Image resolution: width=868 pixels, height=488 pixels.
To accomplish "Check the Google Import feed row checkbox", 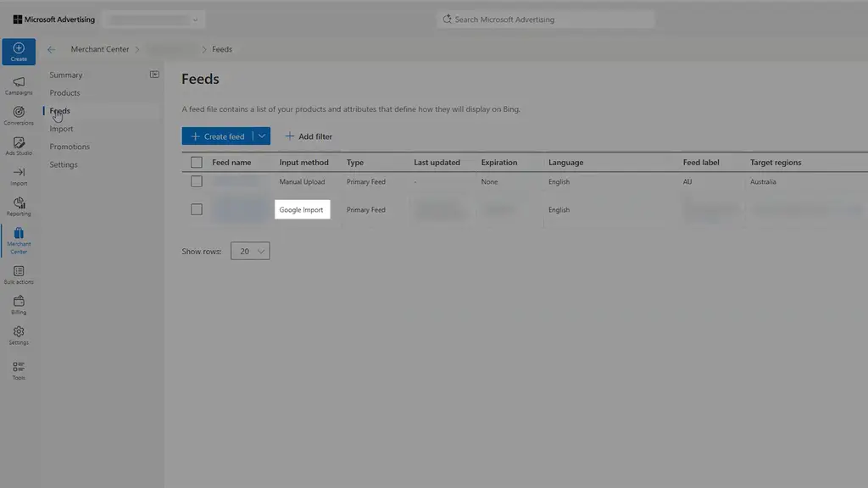I will click(x=197, y=210).
